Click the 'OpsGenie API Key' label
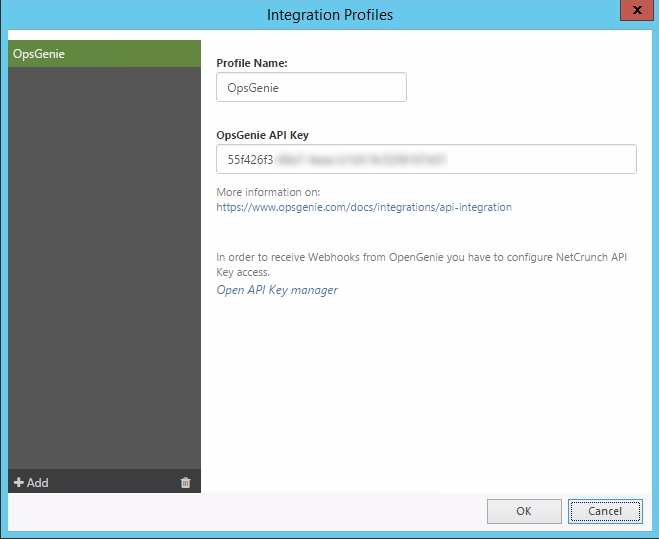Screen dimensions: 659x539 pos(262,135)
